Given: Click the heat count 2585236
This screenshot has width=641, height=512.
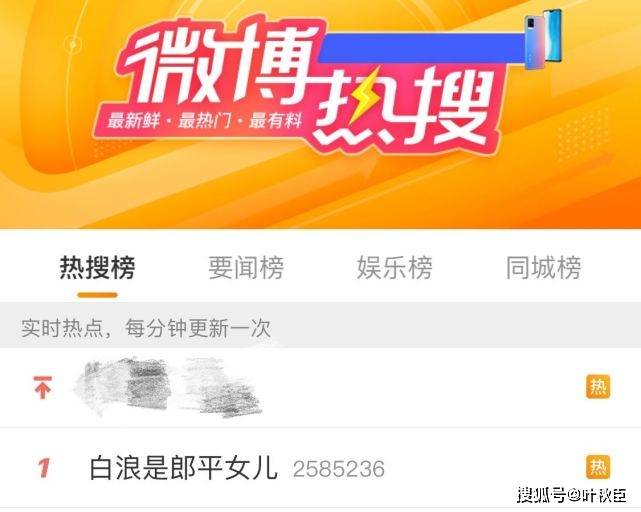Looking at the screenshot, I should (339, 469).
